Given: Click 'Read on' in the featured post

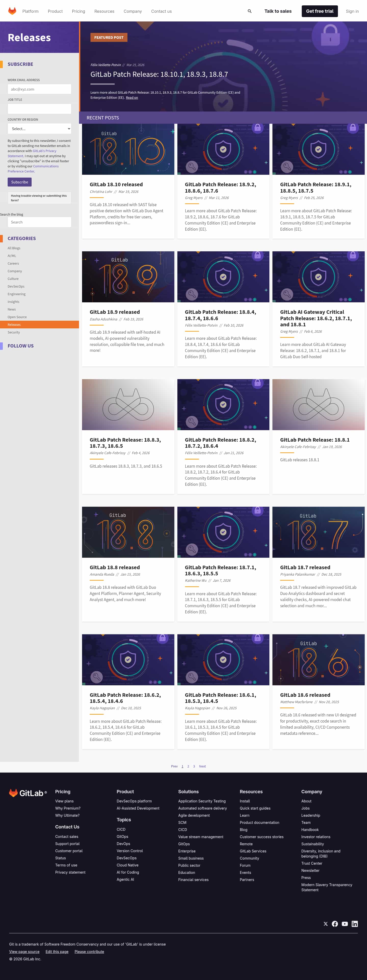Looking at the screenshot, I should (132, 98).
